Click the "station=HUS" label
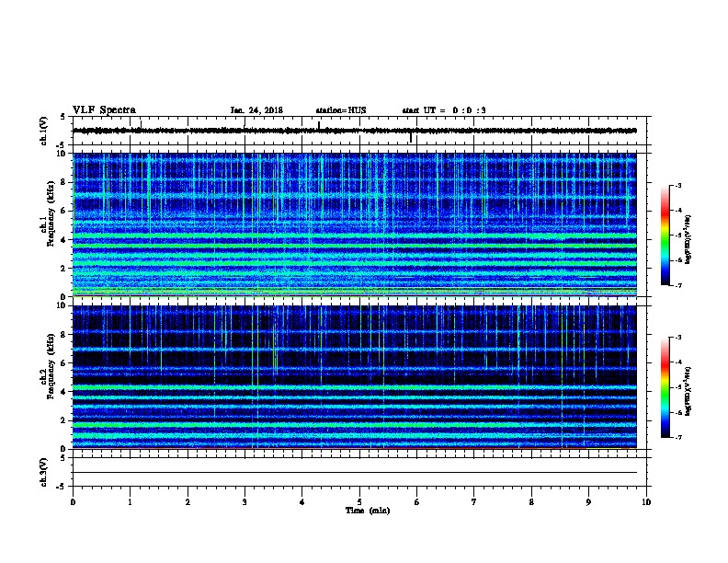Viewport: 728px width, 563px height. coord(341,110)
